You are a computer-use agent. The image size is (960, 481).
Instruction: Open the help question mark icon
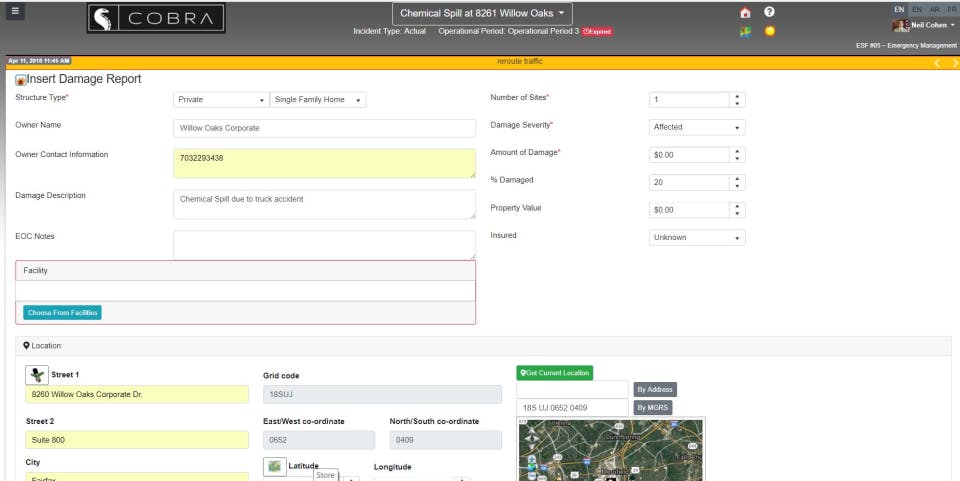click(x=770, y=12)
